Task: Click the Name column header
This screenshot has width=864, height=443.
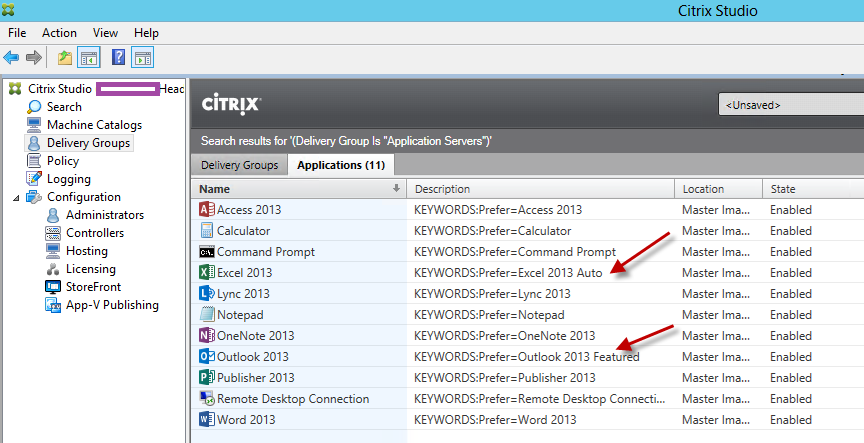Action: (x=299, y=188)
